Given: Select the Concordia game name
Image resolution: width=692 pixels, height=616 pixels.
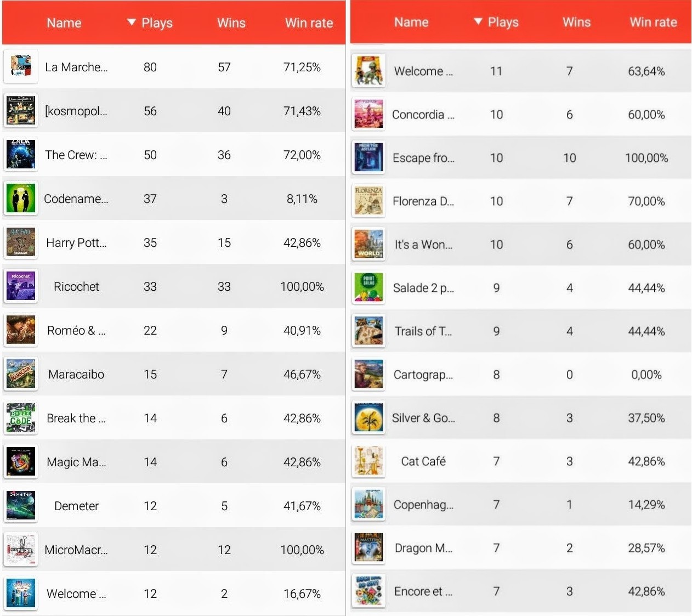Looking at the screenshot, I should pos(423,115).
